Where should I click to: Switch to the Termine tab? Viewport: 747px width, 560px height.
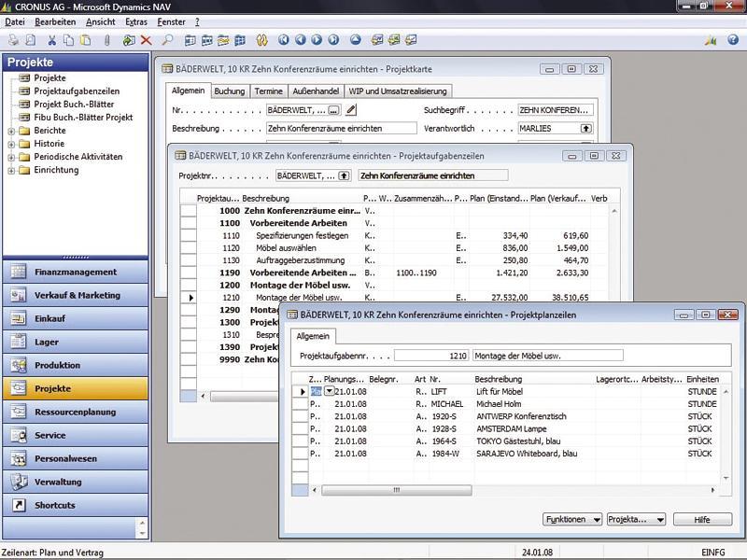(x=268, y=91)
